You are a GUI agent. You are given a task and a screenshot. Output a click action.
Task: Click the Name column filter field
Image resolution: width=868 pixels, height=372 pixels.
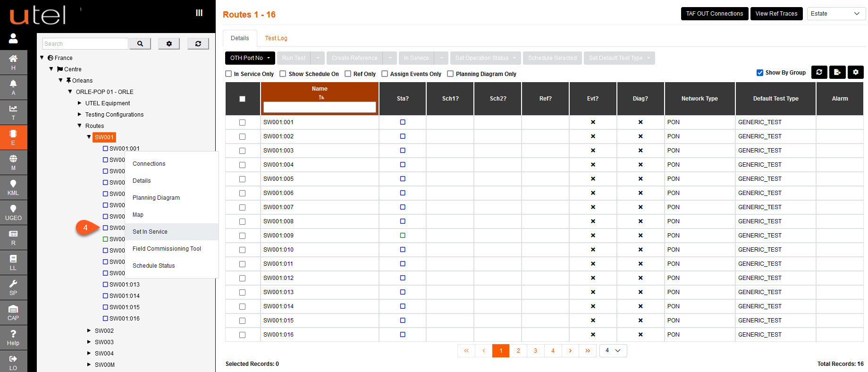320,107
